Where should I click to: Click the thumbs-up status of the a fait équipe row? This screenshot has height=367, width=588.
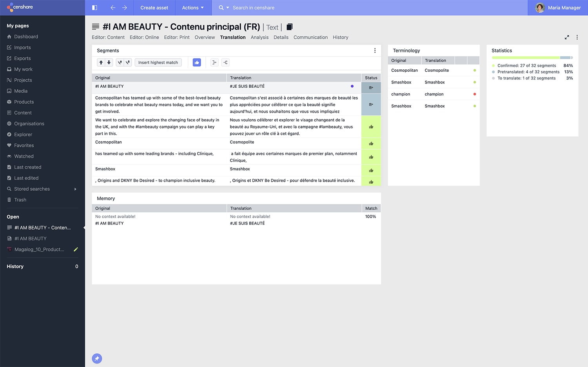click(x=371, y=157)
